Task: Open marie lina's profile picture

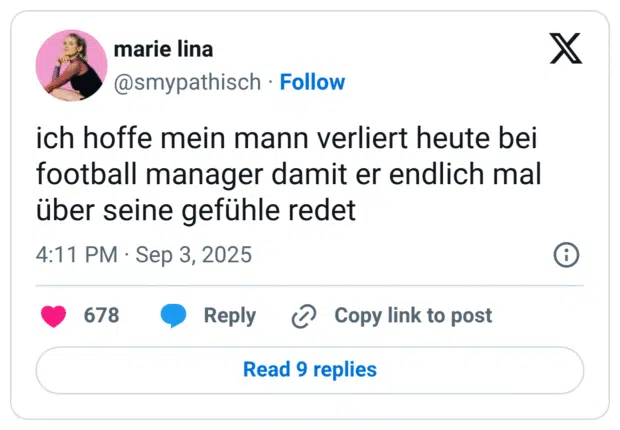Action: coord(71,65)
